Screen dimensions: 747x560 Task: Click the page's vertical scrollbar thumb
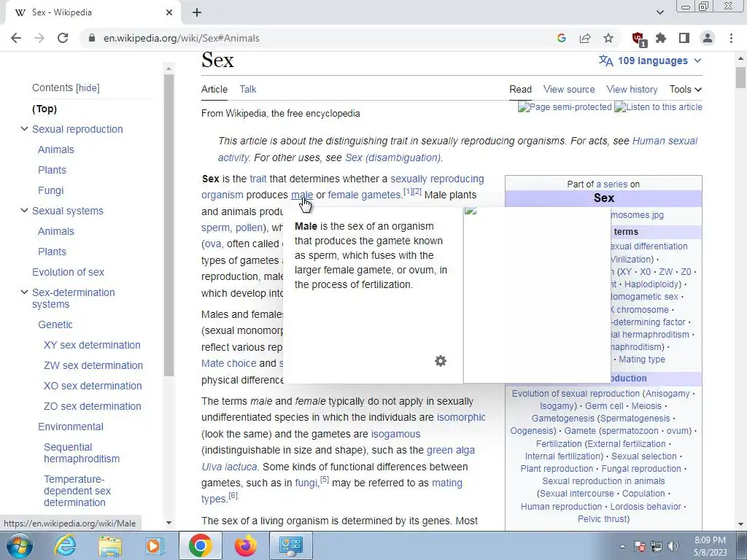point(740,77)
